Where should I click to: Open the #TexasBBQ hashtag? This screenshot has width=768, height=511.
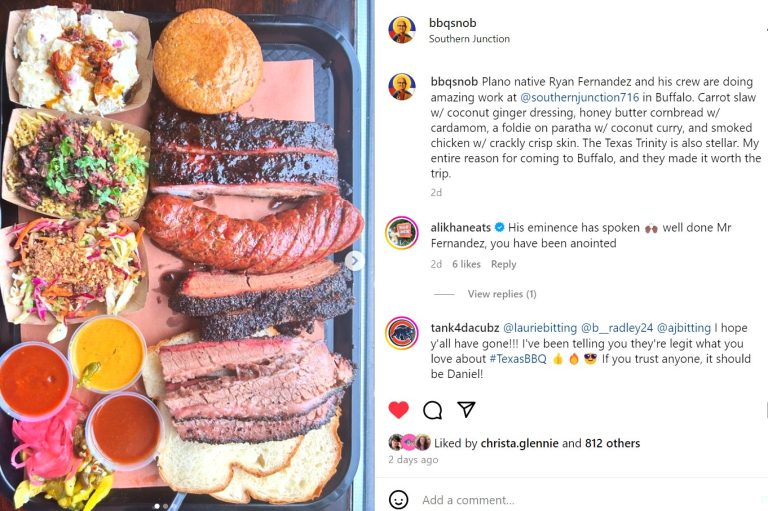[x=518, y=359]
